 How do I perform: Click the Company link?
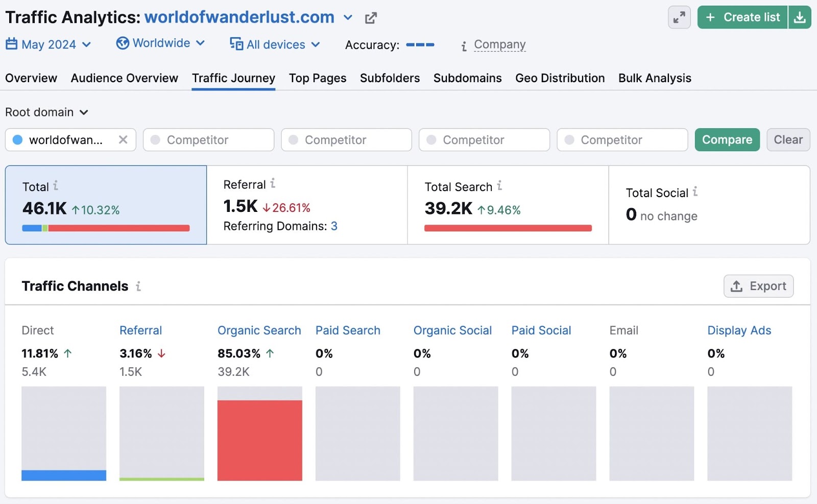[x=500, y=45]
